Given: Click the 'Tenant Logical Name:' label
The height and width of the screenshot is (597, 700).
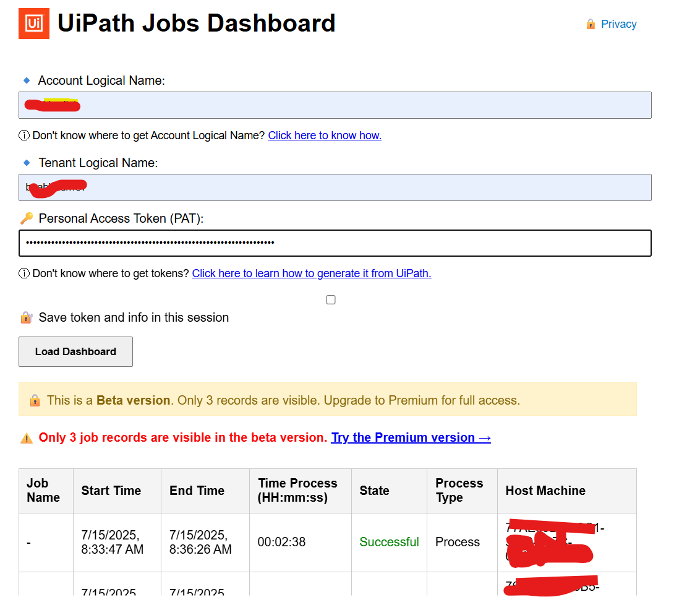Looking at the screenshot, I should point(98,163).
